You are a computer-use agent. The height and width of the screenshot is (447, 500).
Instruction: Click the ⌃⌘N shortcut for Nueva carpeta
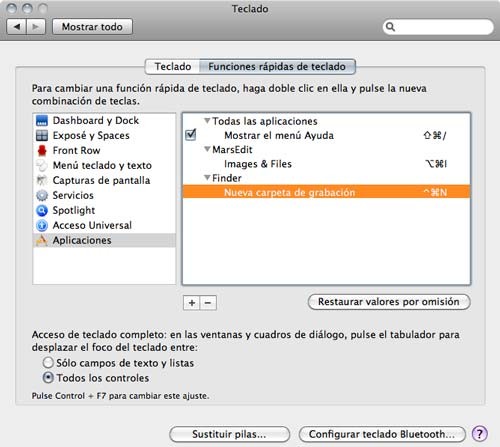(435, 192)
